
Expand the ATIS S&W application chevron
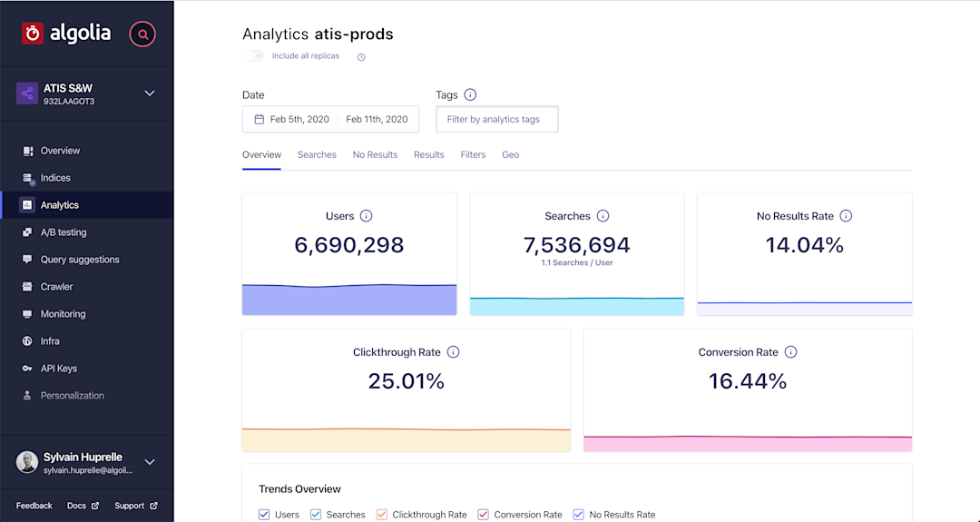[150, 94]
